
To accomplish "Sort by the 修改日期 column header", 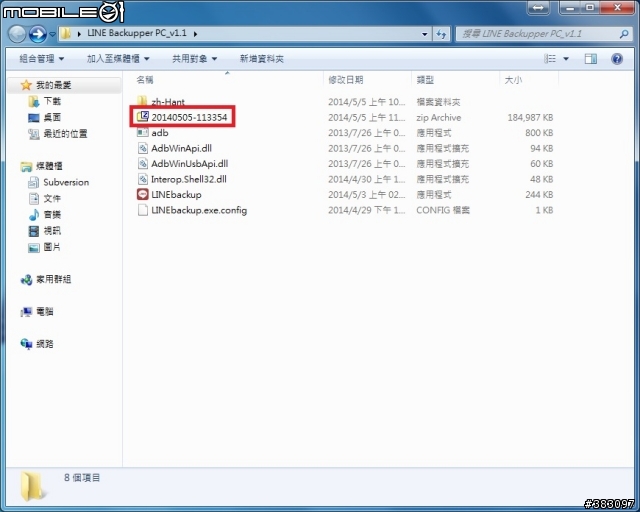I will coord(346,80).
